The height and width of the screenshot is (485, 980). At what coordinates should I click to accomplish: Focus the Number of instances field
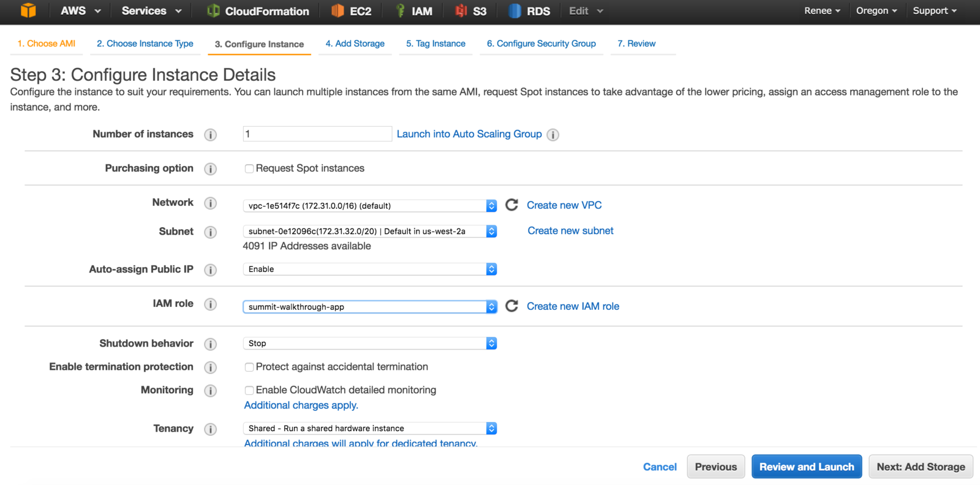[x=317, y=133]
